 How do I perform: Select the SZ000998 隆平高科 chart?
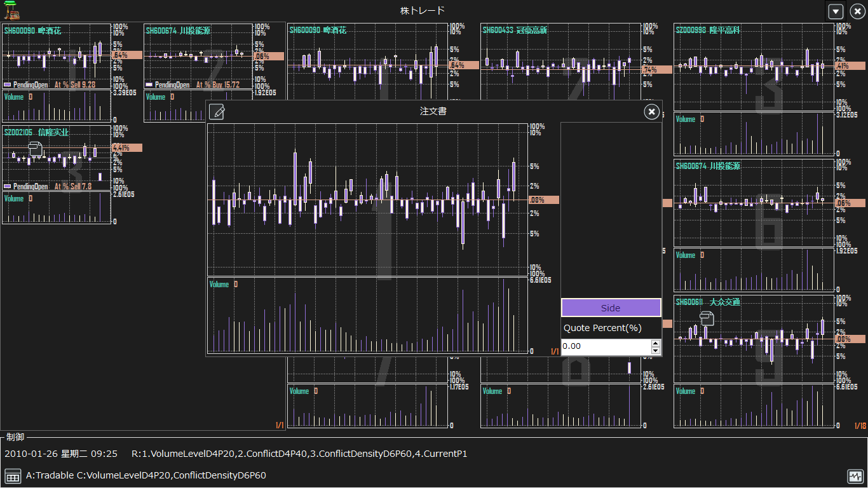(x=753, y=67)
